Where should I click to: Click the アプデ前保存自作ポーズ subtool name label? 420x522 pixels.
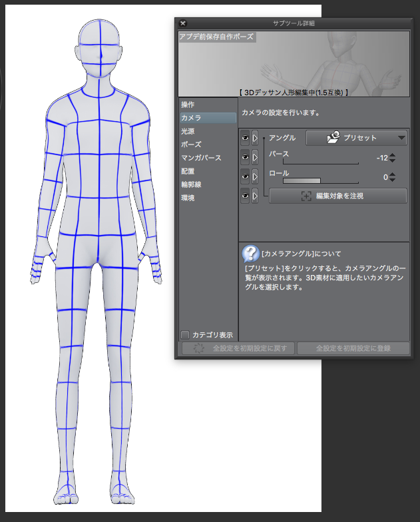216,37
